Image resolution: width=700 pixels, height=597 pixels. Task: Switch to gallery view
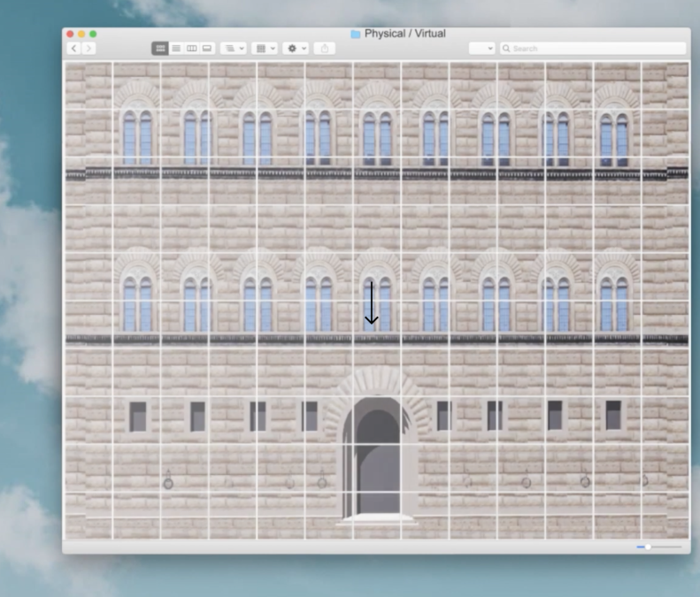207,48
